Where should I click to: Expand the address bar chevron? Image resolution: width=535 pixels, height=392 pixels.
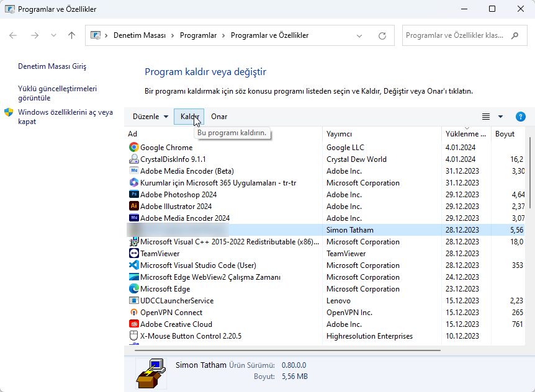pos(359,35)
